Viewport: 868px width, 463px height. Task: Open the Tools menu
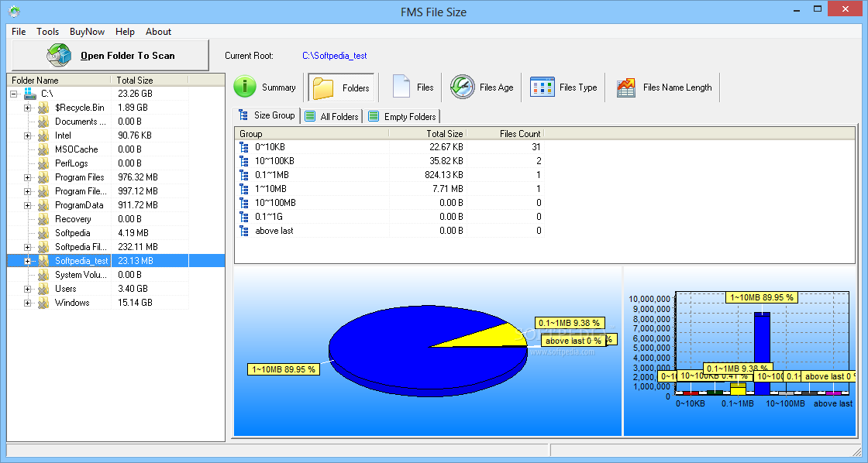pyautogui.click(x=47, y=32)
